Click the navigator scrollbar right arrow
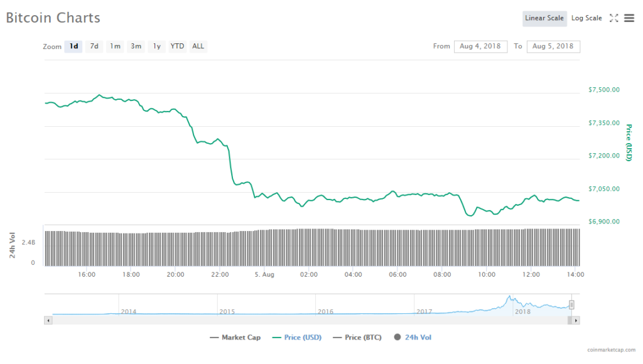 point(576,321)
